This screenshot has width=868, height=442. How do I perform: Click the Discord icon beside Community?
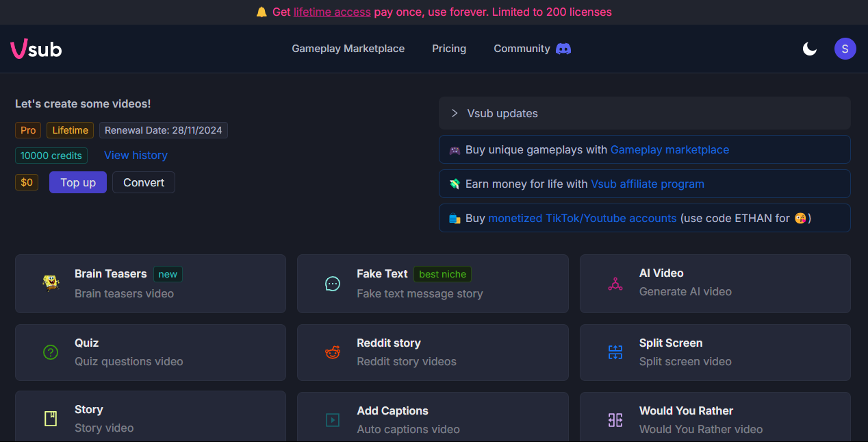(x=563, y=49)
